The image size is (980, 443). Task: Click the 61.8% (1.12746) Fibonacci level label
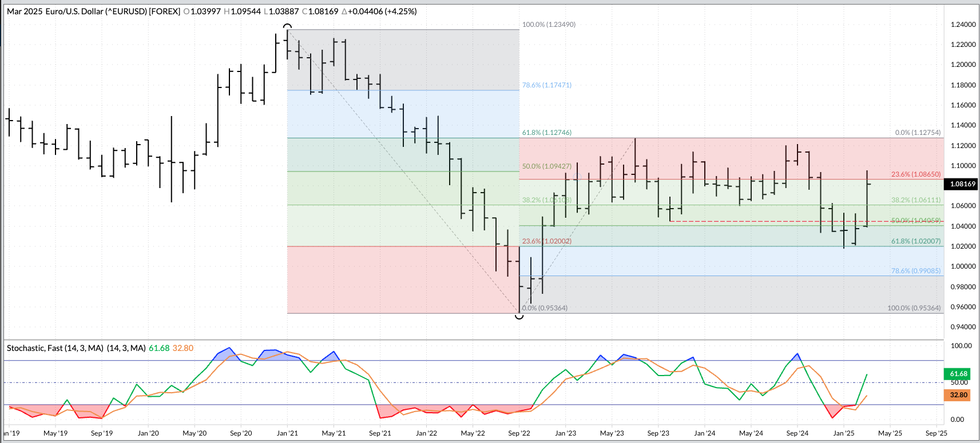click(x=546, y=133)
